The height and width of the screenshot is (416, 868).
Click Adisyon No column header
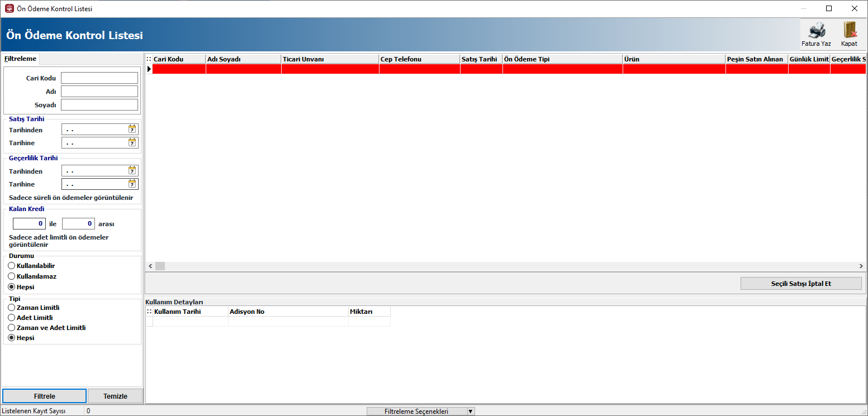288,312
